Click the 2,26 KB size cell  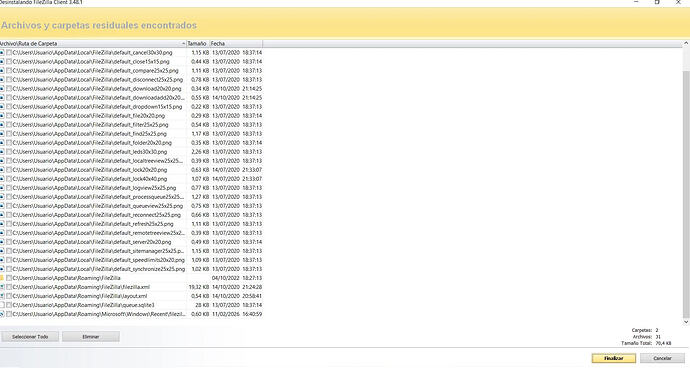(200, 152)
